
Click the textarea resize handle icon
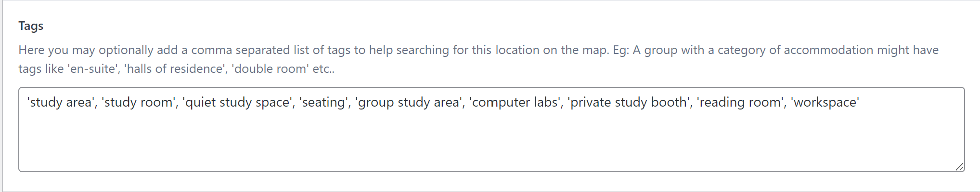pos(959,167)
